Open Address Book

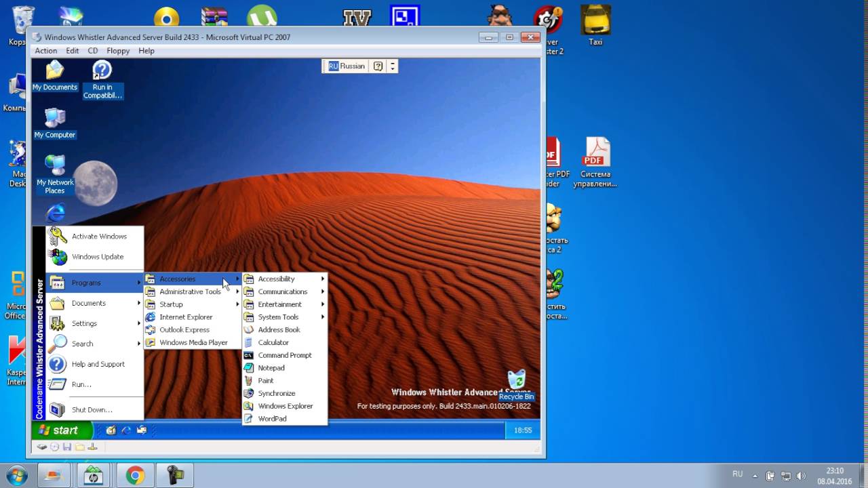(285, 329)
